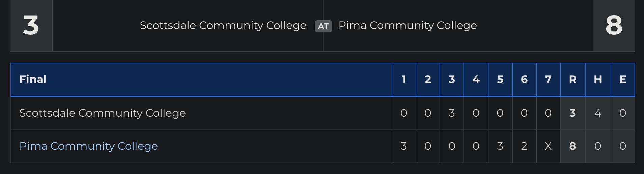Click the R runs column header
This screenshot has height=174, width=644.
pos(572,79)
